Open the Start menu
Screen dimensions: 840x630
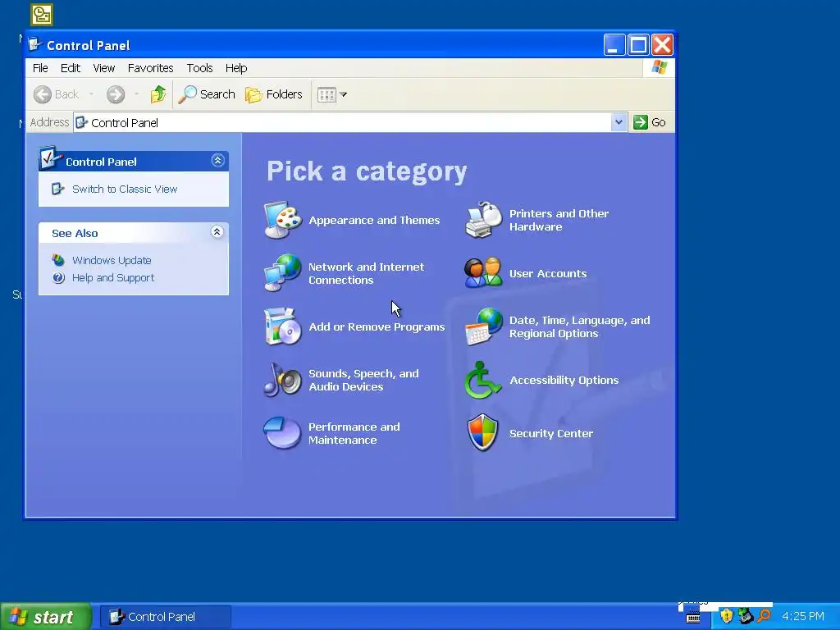pyautogui.click(x=45, y=617)
